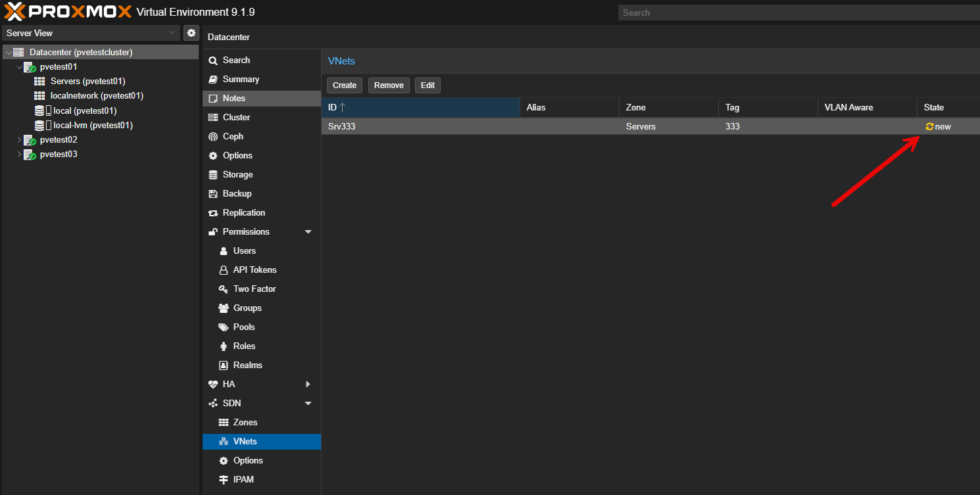This screenshot has width=980, height=495.
Task: Click the Servers zone grid icon
Action: click(39, 82)
